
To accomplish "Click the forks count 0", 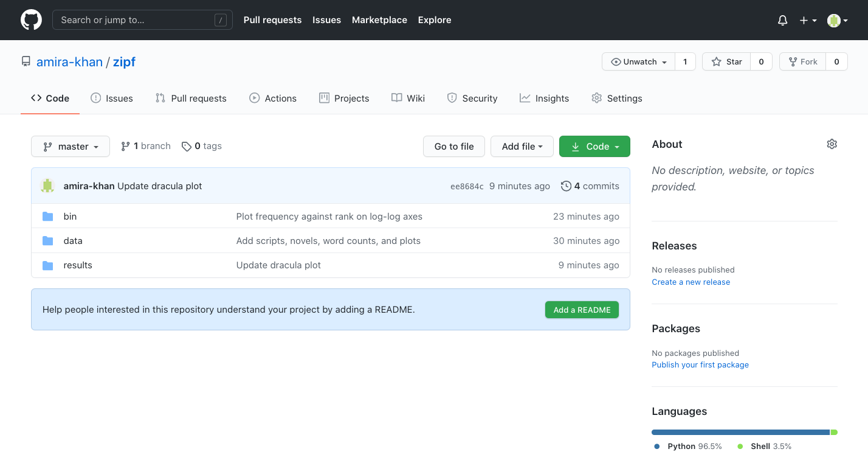I will pos(836,62).
